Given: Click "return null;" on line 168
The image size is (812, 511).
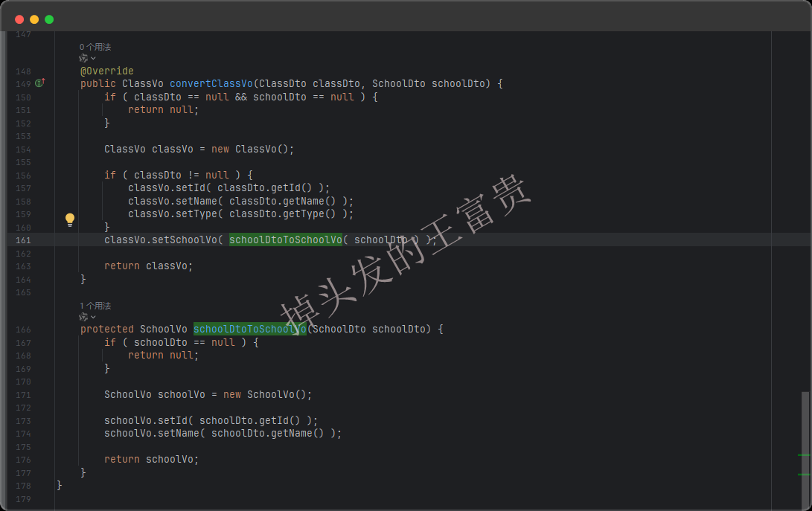Looking at the screenshot, I should click(163, 355).
